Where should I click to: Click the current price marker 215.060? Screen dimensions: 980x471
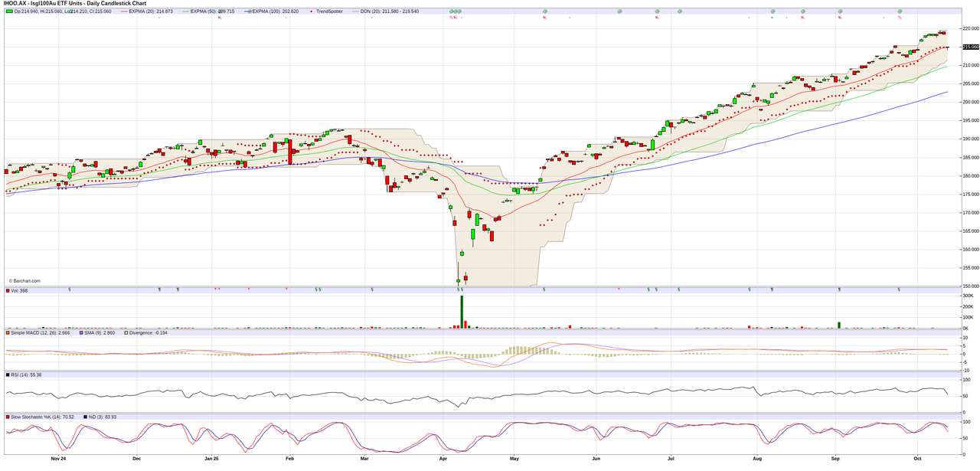[x=970, y=47]
